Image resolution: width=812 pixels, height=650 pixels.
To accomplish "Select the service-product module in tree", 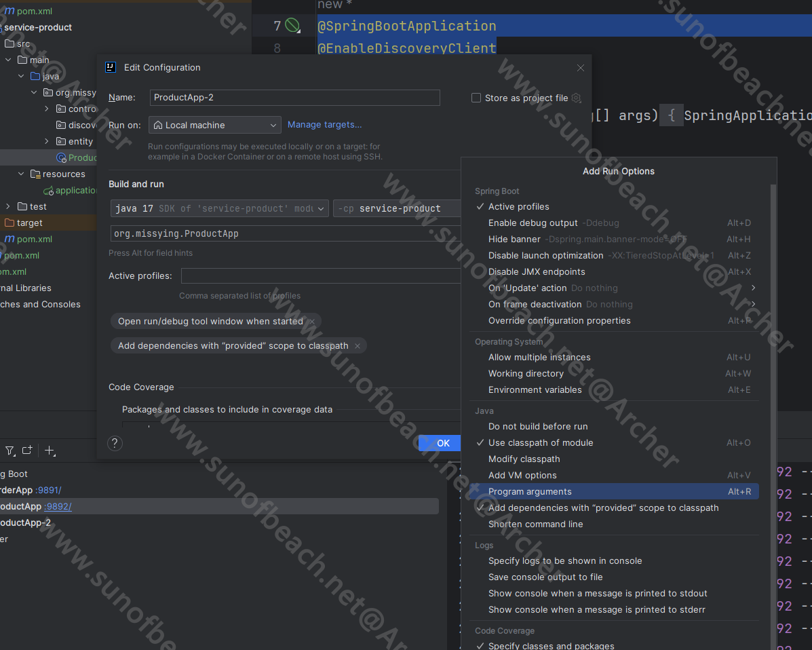I will [38, 27].
